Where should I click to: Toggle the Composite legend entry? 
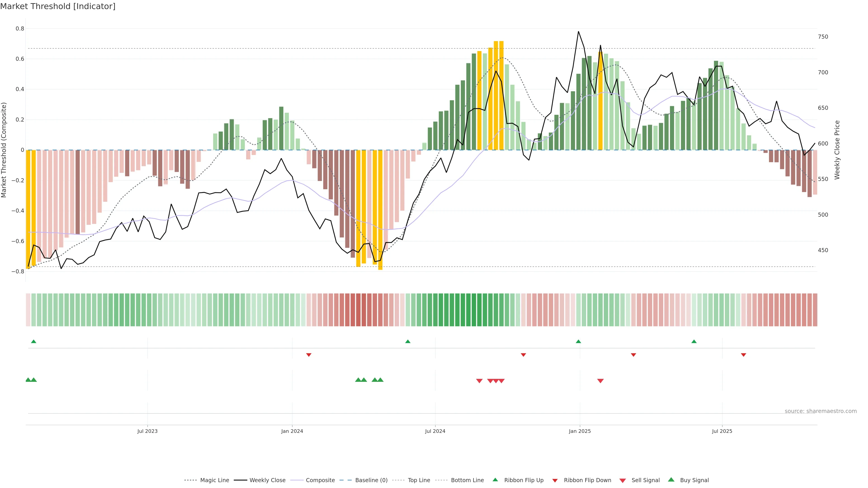coord(320,480)
